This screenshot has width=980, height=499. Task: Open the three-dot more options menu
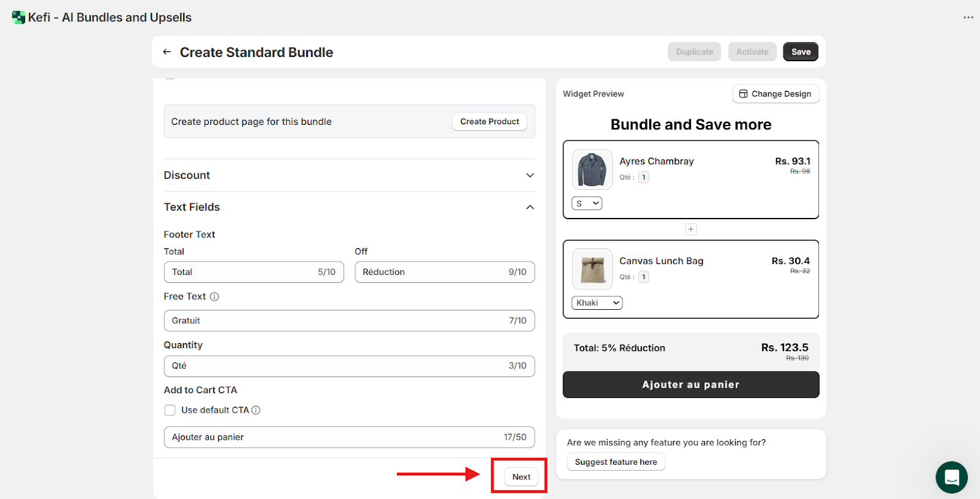coord(968,17)
